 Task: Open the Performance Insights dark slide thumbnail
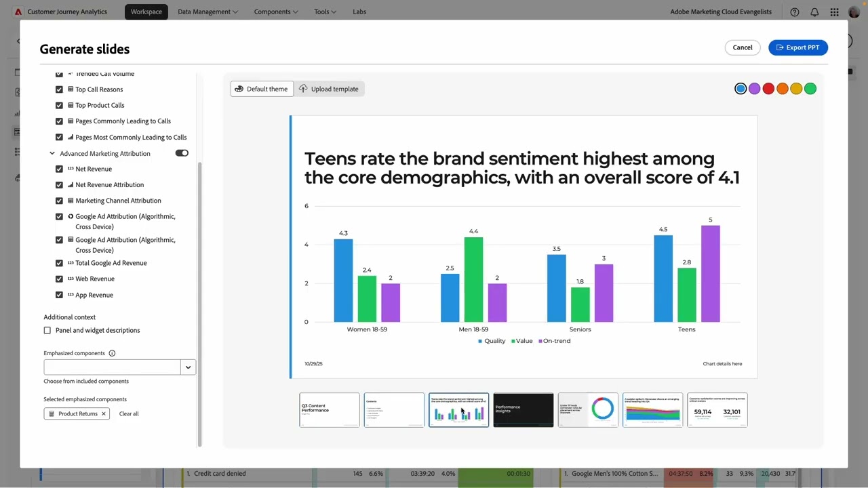coord(524,410)
